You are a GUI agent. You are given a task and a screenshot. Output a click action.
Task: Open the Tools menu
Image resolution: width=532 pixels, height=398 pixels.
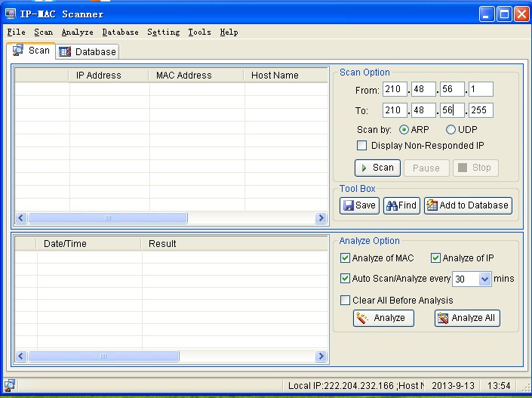[x=199, y=32]
